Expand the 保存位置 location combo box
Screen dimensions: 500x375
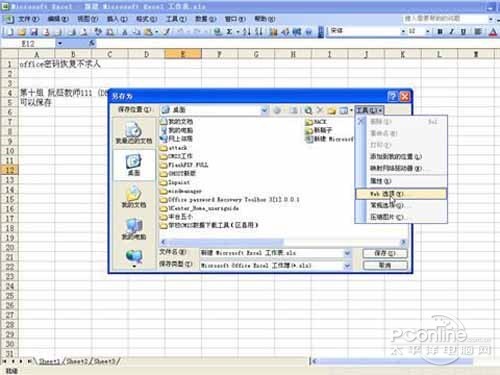[265, 110]
